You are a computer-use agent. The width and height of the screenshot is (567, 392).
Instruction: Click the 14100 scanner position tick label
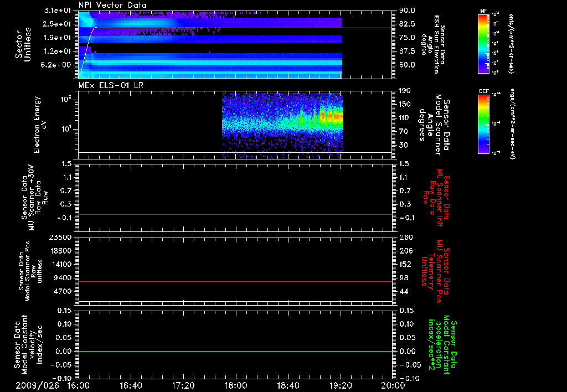coord(60,264)
